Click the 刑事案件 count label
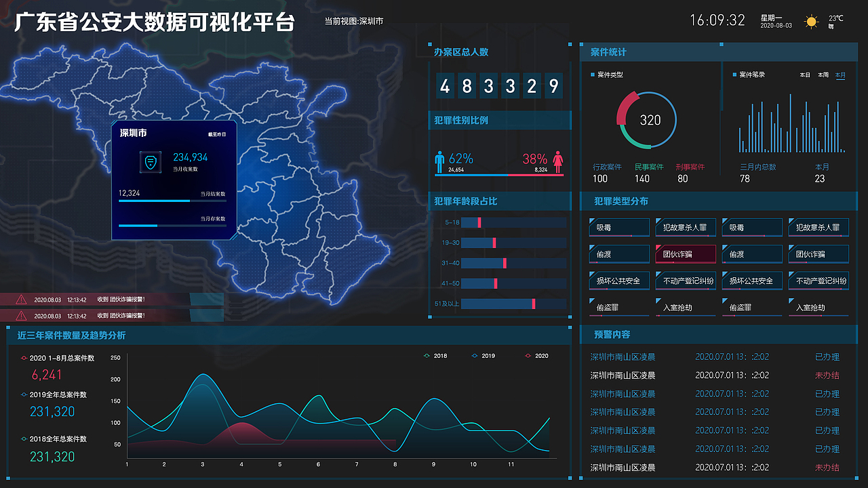 [690, 167]
